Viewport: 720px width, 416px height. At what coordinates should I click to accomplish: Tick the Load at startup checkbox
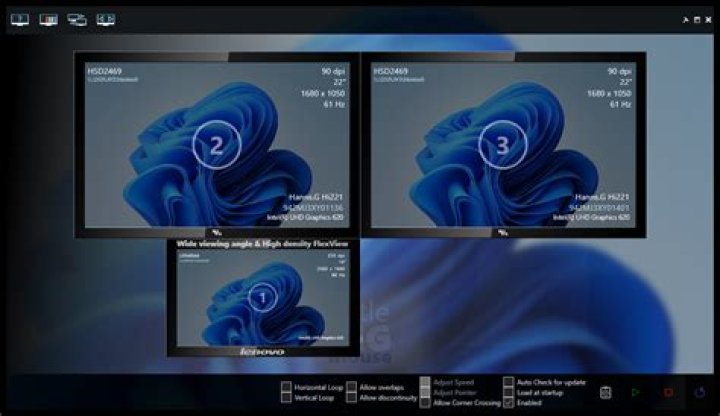508,393
